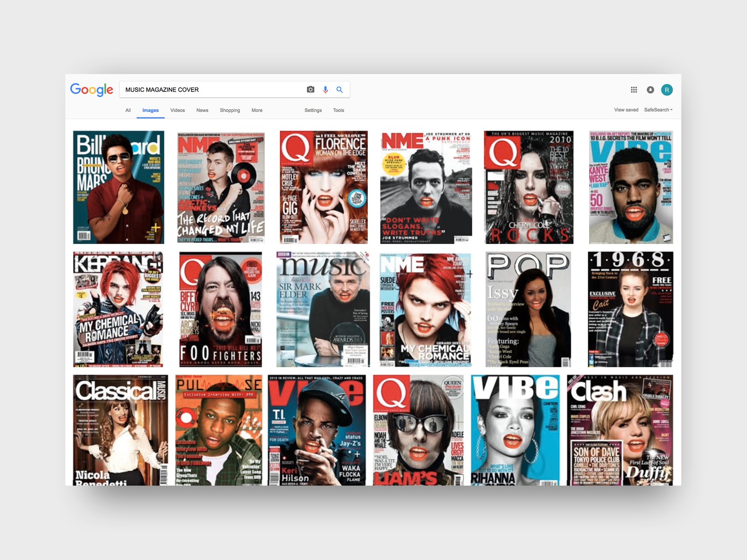Open the Q Foo Fighters cover
747x560 pixels.
tap(221, 309)
